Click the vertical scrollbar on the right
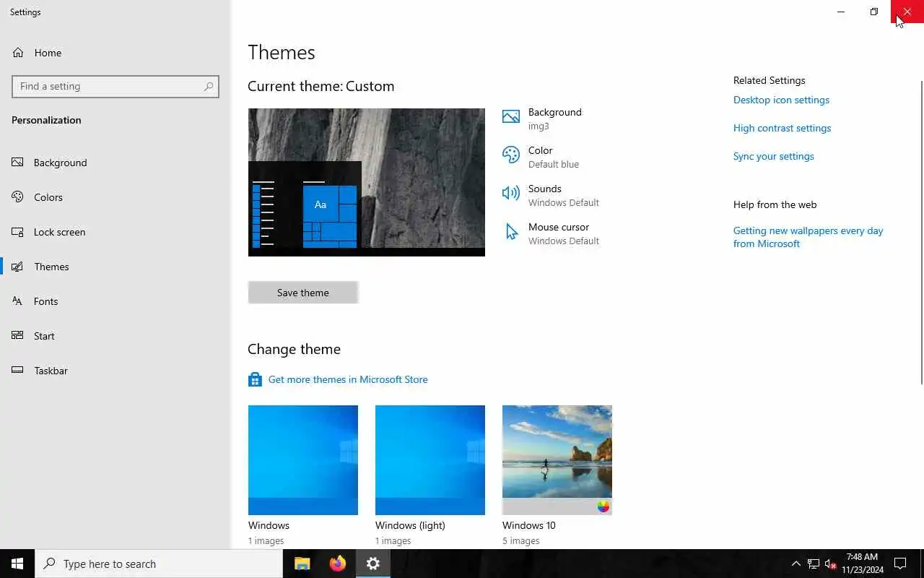The image size is (924, 578). 920,231
